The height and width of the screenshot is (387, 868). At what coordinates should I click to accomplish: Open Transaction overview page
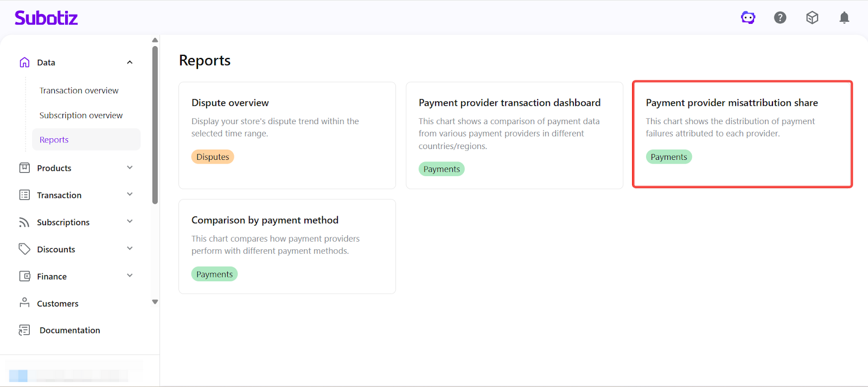coord(79,91)
